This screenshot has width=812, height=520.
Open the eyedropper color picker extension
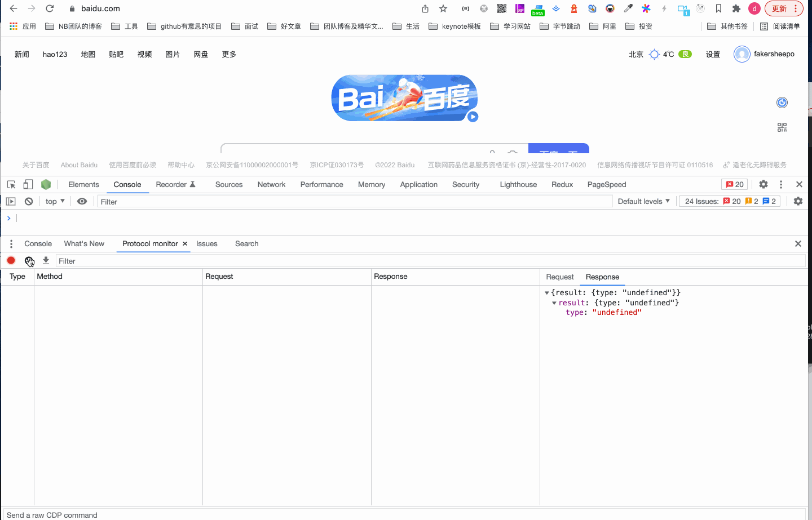[628, 8]
